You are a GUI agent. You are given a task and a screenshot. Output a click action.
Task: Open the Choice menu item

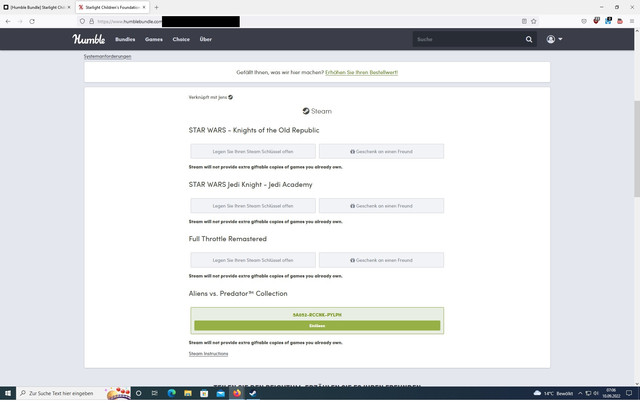click(181, 39)
